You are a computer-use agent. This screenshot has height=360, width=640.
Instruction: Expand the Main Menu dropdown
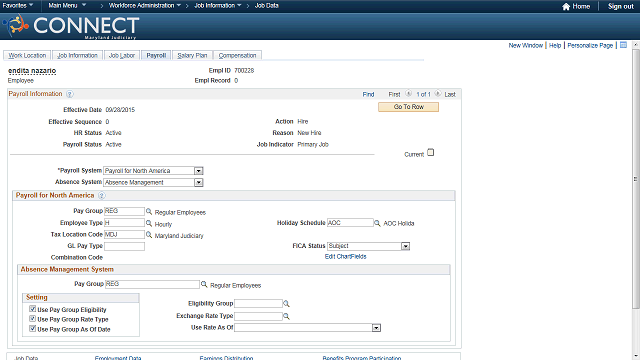pyautogui.click(x=67, y=5)
